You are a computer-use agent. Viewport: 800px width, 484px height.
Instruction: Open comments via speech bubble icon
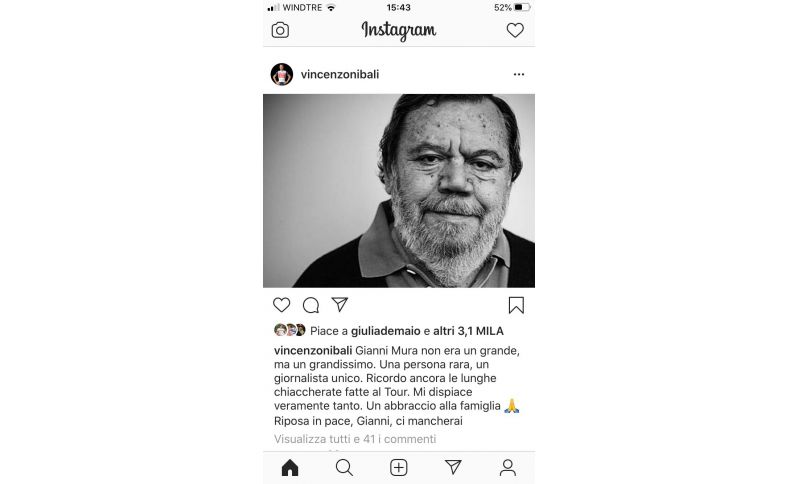tap(311, 305)
